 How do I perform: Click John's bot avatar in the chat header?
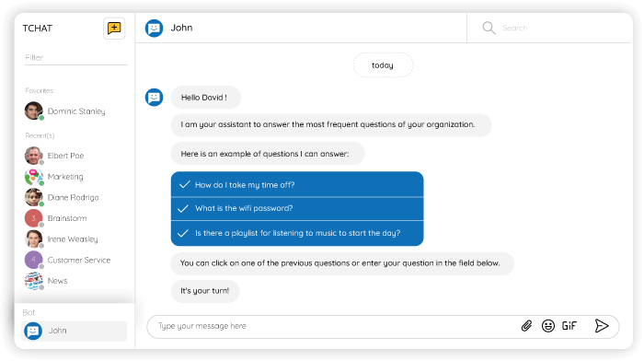click(154, 28)
